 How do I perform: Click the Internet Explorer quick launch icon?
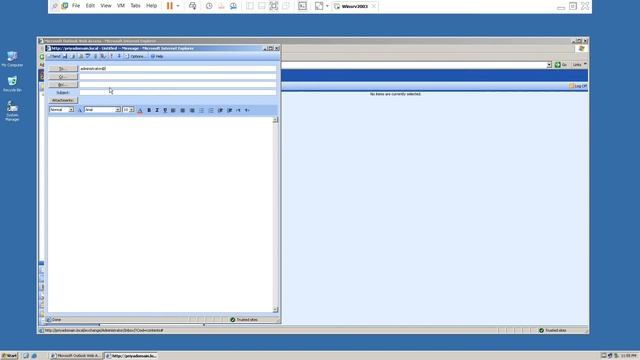pos(34,356)
